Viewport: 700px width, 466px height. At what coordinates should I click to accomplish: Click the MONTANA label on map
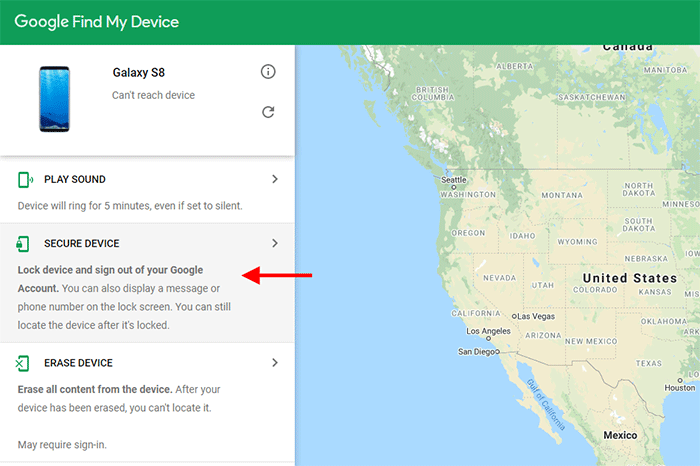562,196
